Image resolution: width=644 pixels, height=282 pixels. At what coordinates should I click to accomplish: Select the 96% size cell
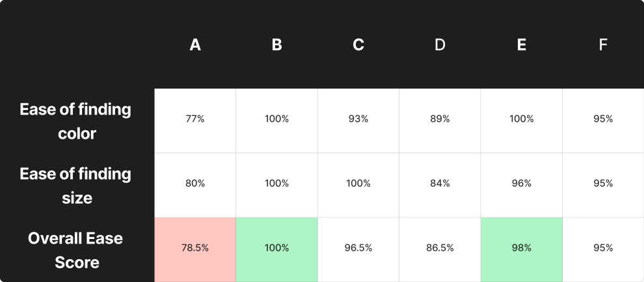pyautogui.click(x=522, y=184)
